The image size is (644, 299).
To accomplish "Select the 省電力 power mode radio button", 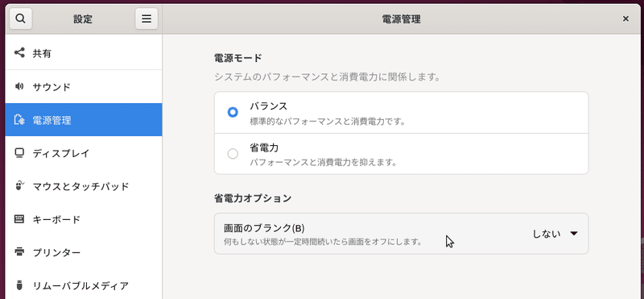I will (233, 154).
